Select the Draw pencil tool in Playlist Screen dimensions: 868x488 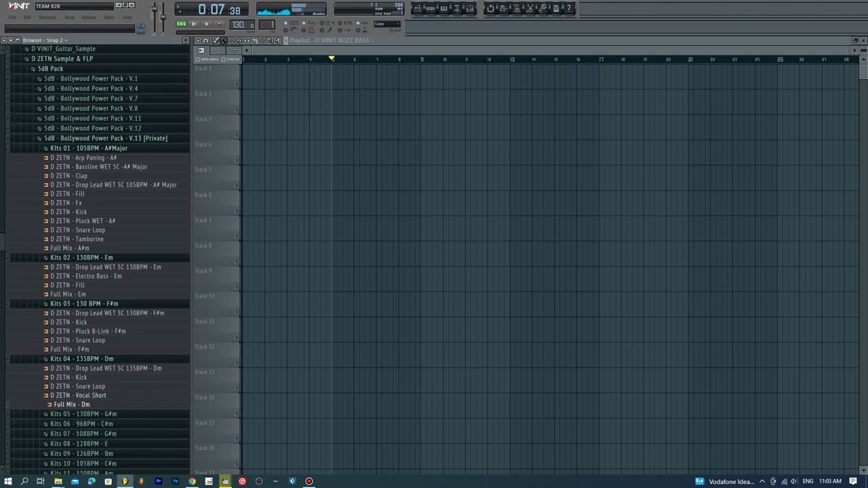216,41
